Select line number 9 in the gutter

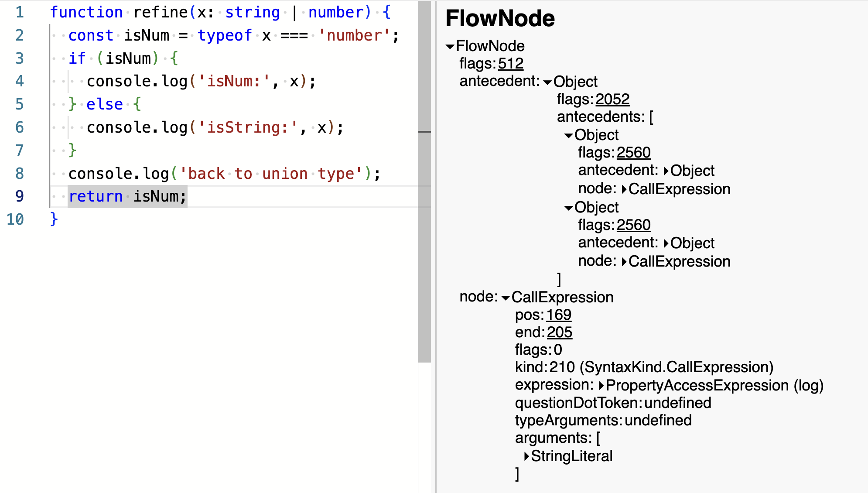click(x=20, y=196)
